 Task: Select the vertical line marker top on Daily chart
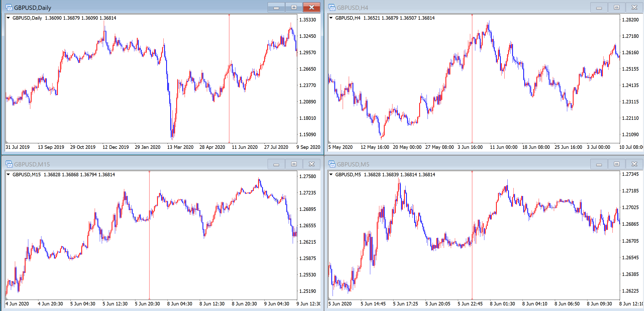pos(229,15)
